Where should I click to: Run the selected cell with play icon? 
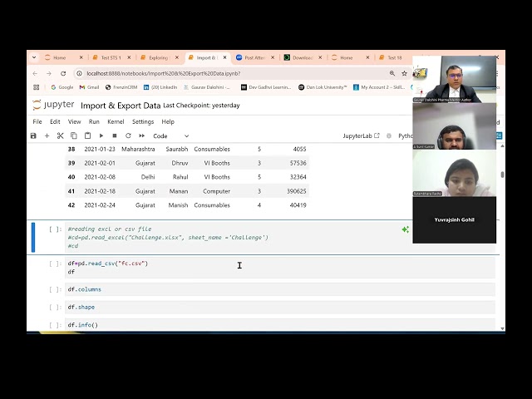pos(101,135)
